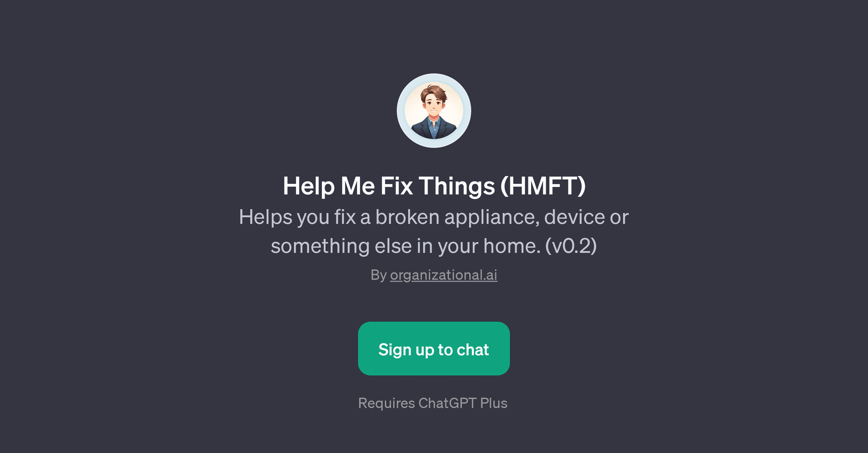This screenshot has height=453, width=868.
Task: Click the 'Helps you fix a broken appliance' line
Action: [x=434, y=217]
